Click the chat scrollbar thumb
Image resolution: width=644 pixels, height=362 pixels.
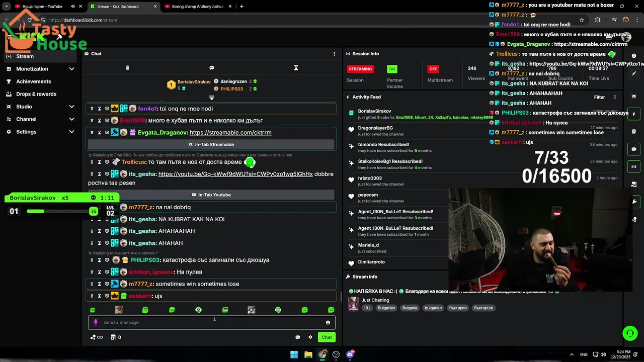pos(341,297)
